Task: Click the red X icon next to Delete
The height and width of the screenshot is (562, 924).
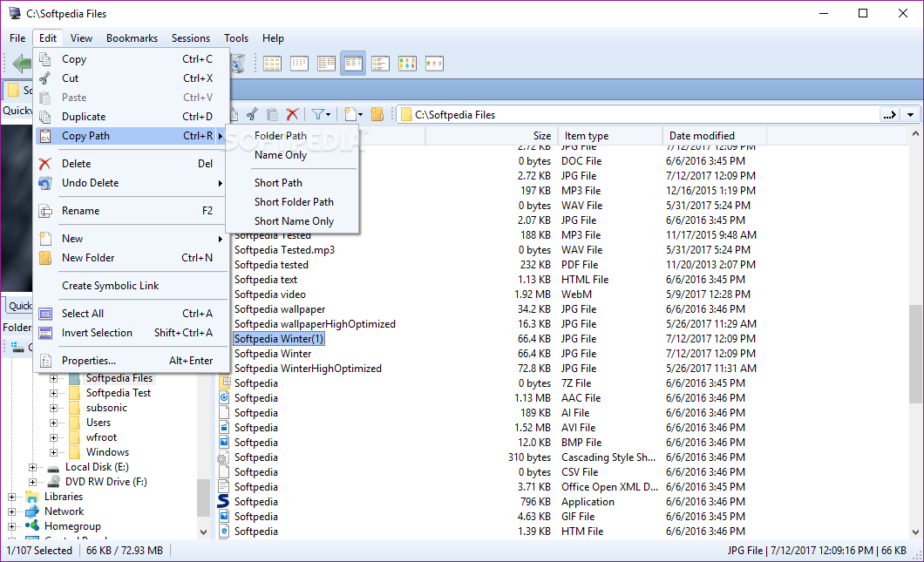Action: 45,164
